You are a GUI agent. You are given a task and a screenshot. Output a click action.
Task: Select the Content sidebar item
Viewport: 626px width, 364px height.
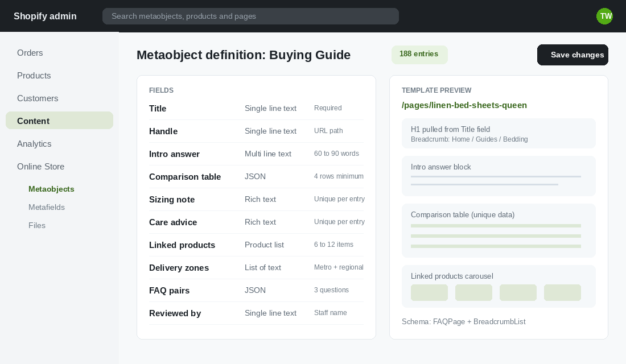(x=59, y=121)
